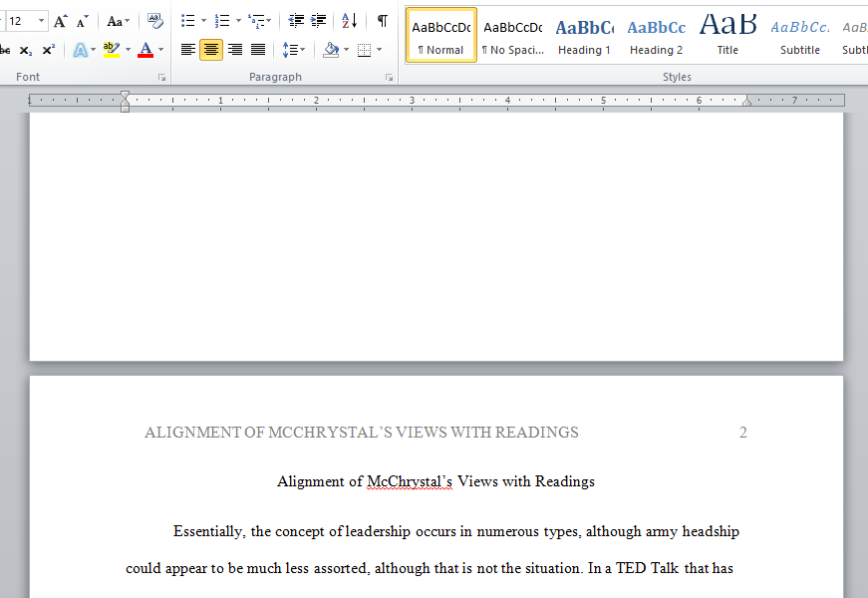Screen dimensions: 868x598
Task: Expand the Multilevel List dropdown arrow
Action: (x=268, y=21)
